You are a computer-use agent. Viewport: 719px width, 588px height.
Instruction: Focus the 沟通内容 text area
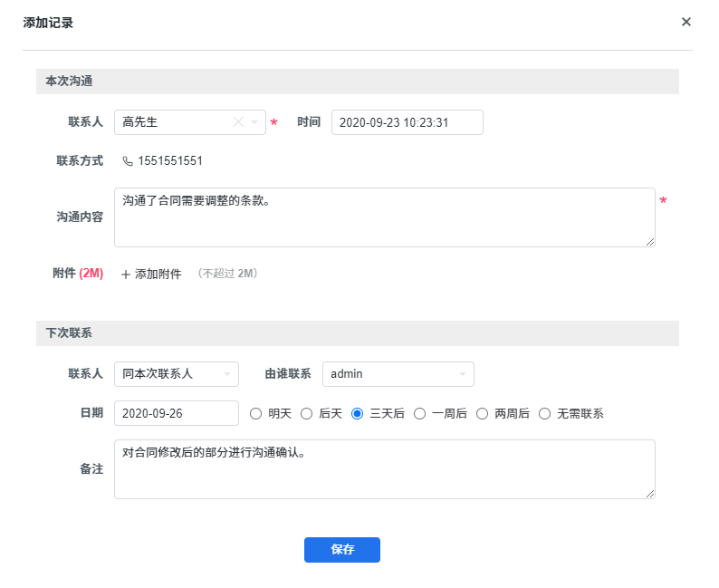click(384, 217)
